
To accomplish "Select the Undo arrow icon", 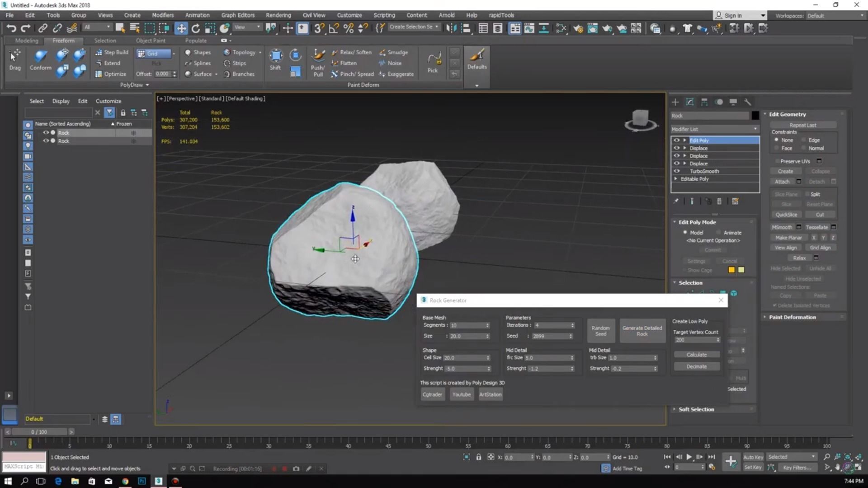I will click(11, 28).
